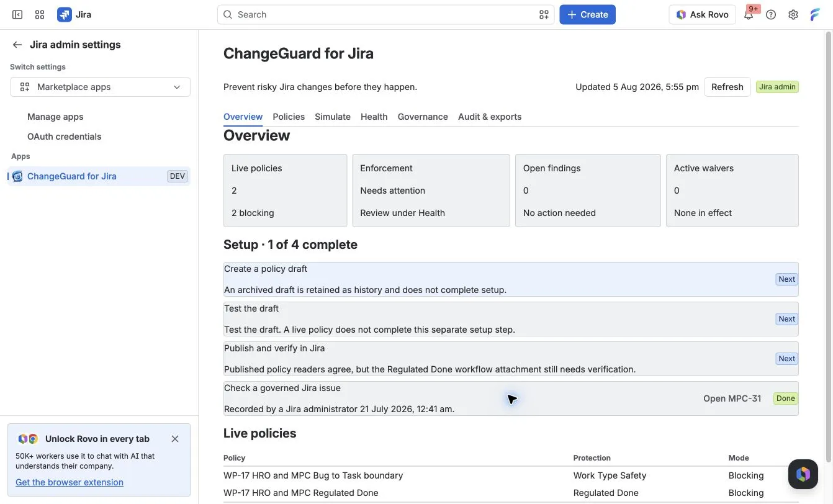The width and height of the screenshot is (833, 504).
Task: Click inside the Search field
Action: 385,14
